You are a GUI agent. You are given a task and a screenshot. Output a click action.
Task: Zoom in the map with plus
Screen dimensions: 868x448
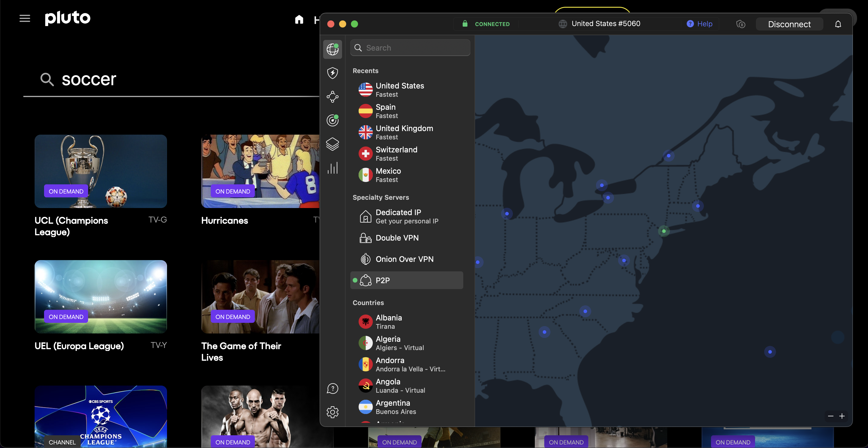[842, 416]
